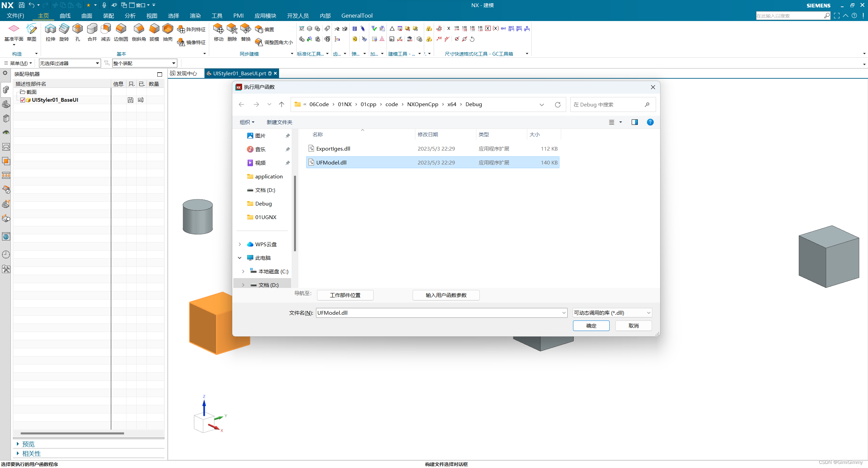Switch to the GeneralTool ribbon tab
The width and height of the screenshot is (868, 468).
pos(357,16)
